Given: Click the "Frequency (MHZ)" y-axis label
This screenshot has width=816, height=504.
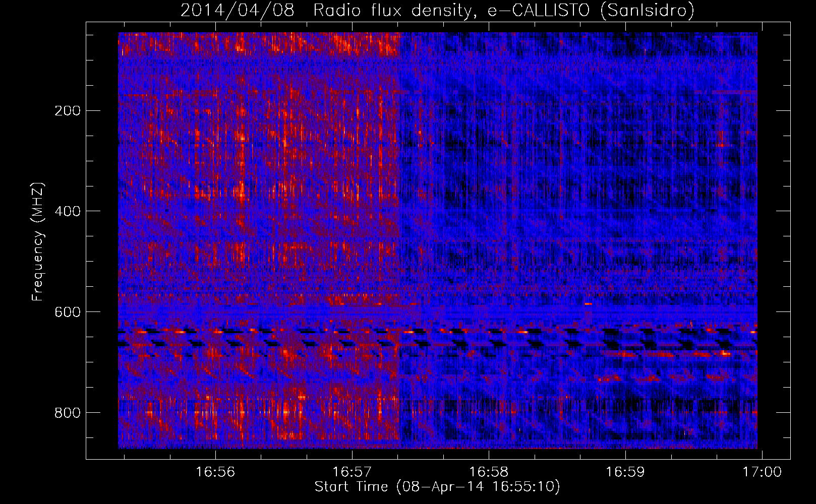Looking at the screenshot, I should tap(38, 242).
